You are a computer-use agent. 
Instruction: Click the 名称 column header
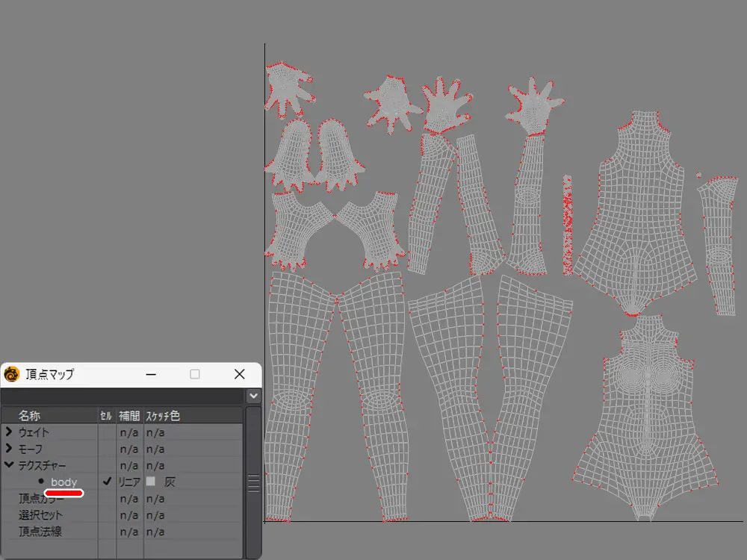(30, 416)
